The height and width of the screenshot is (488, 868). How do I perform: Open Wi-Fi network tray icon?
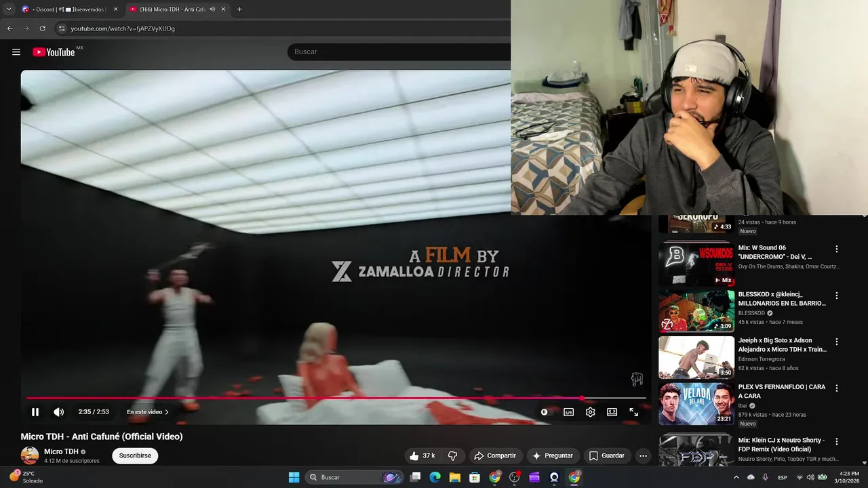coord(798,477)
